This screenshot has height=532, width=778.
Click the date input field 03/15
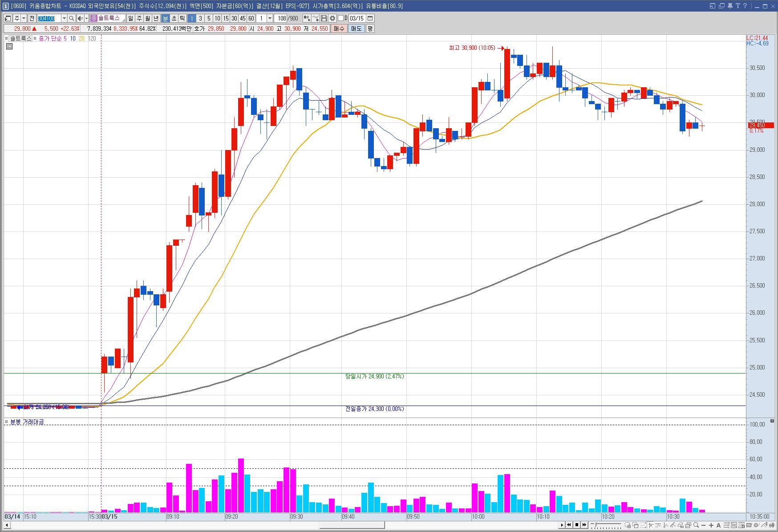pos(357,18)
